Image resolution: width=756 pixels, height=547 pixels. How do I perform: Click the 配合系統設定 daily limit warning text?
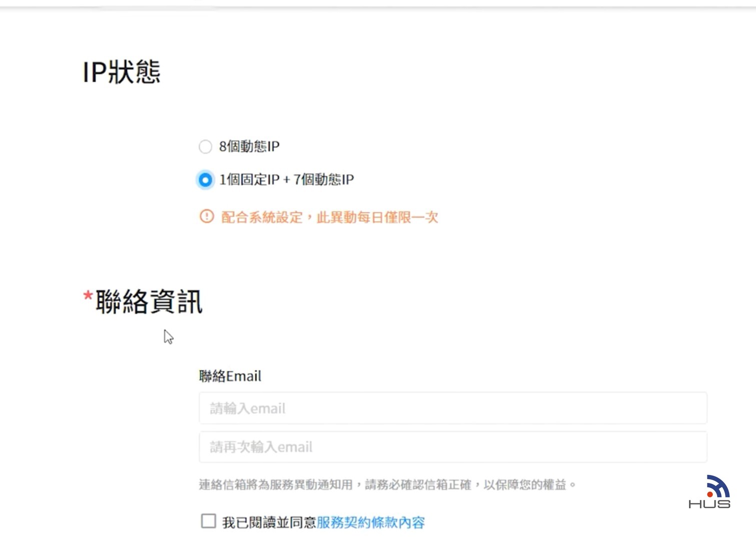[x=330, y=217]
